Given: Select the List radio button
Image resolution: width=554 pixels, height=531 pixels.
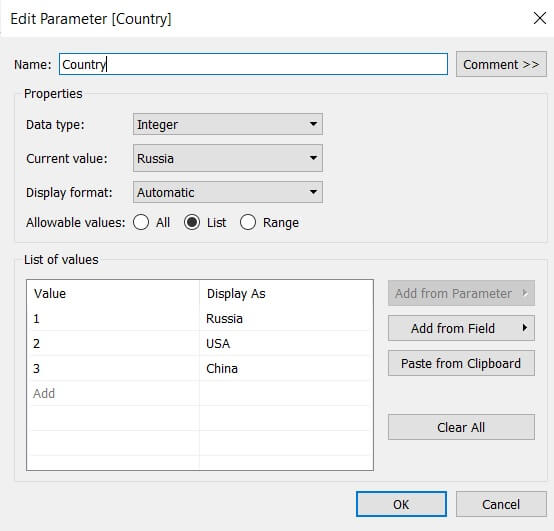Looking at the screenshot, I should click(192, 223).
